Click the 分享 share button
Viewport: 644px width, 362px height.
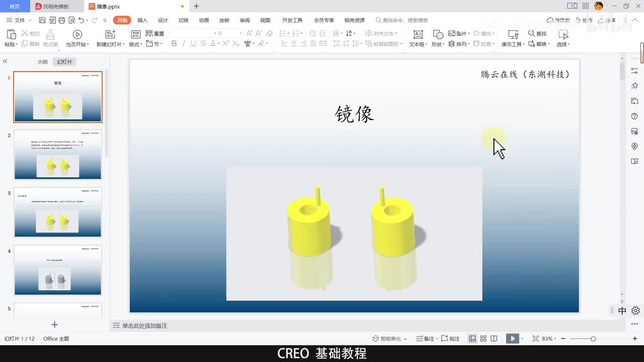click(x=606, y=20)
